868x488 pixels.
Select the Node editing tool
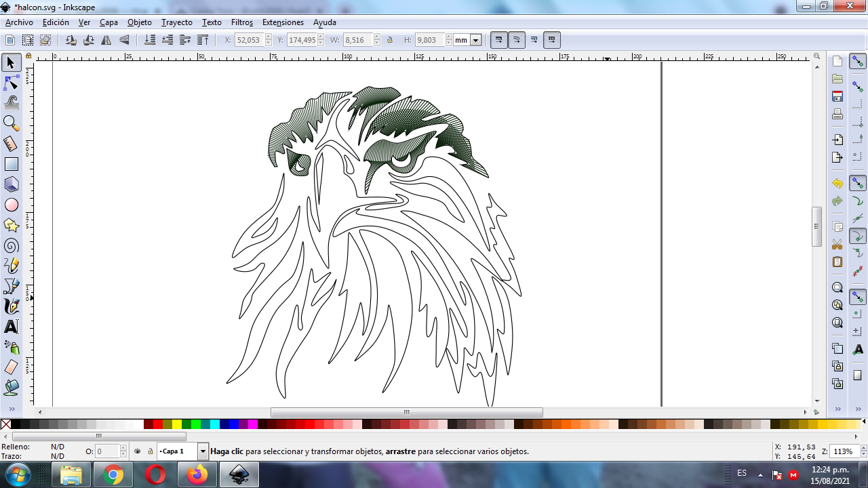(11, 83)
